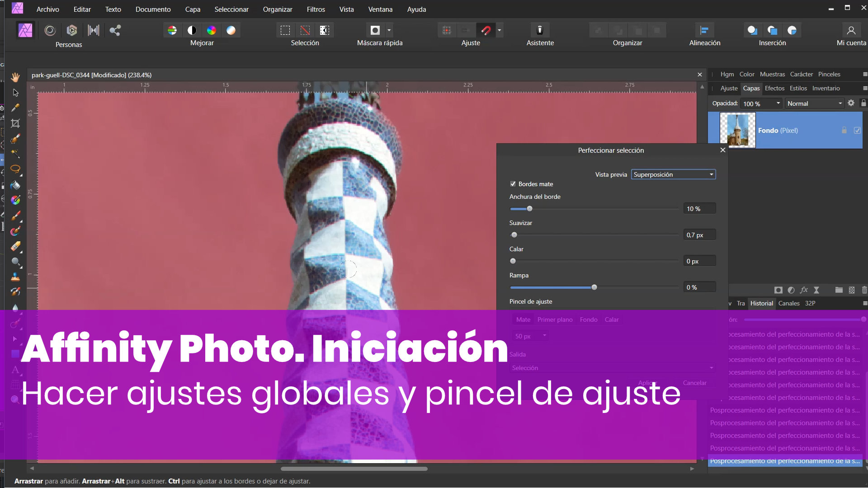
Task: Toggle Bordes mate checkbox
Action: tap(513, 184)
